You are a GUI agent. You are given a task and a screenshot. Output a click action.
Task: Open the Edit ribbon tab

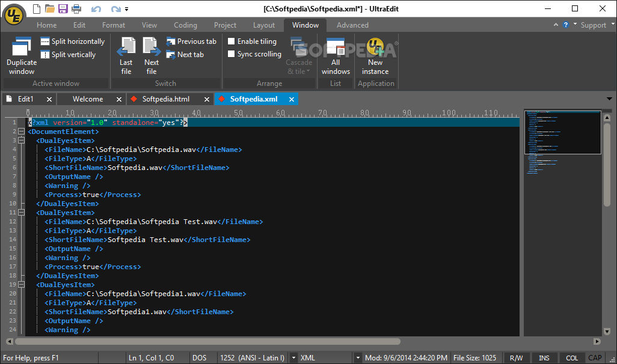[x=79, y=25]
